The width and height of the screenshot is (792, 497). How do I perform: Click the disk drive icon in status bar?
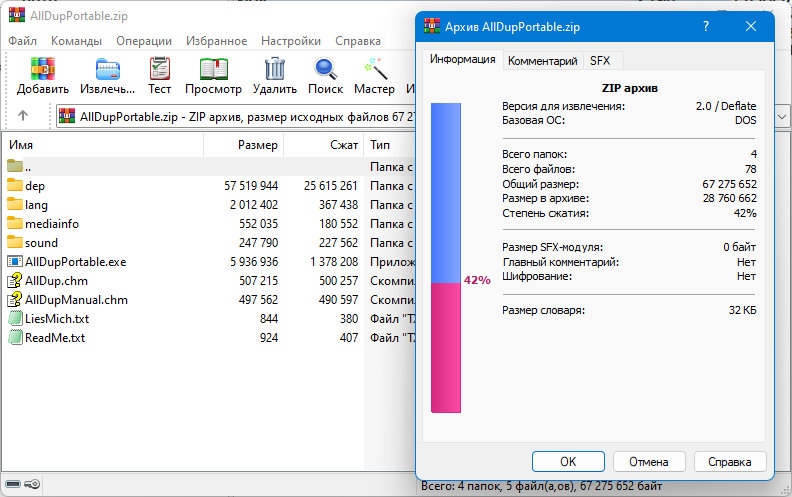13,484
